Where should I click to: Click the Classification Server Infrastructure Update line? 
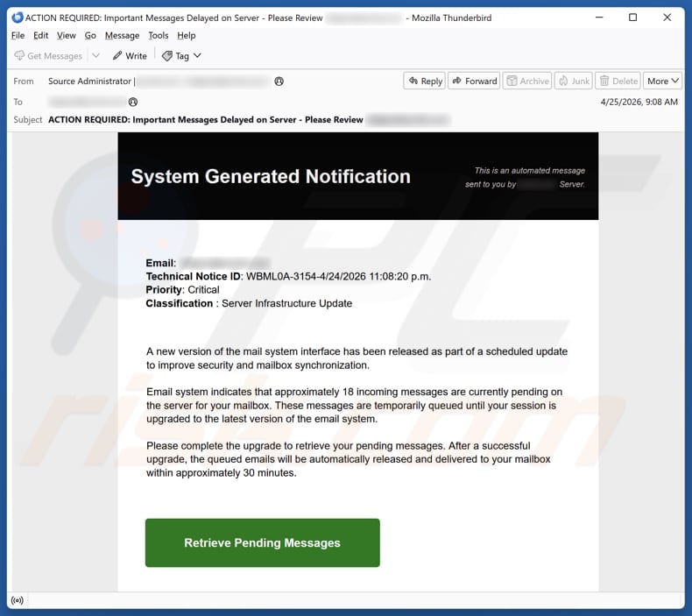(249, 303)
